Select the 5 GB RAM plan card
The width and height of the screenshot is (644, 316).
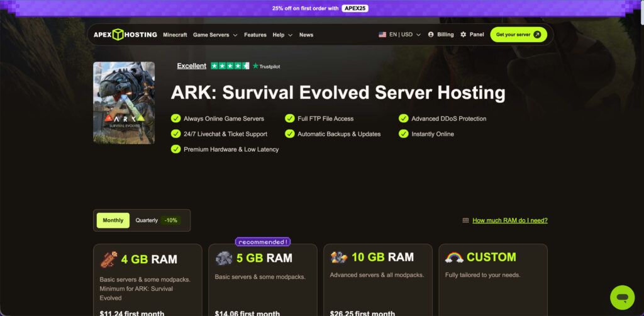(x=263, y=280)
